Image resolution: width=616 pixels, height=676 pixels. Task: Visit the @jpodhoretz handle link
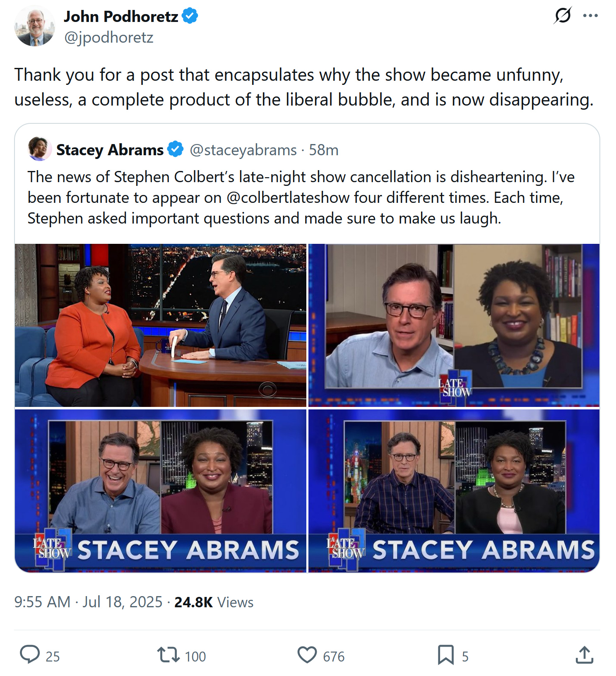pos(109,37)
